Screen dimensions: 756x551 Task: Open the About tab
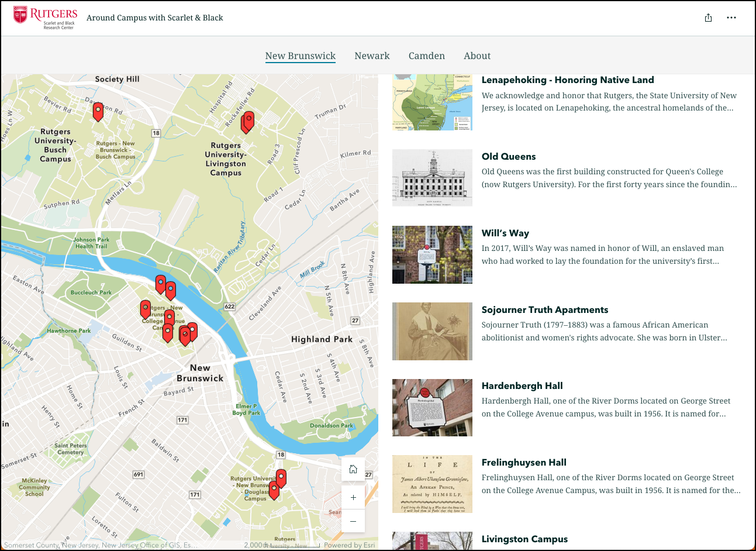click(x=477, y=56)
